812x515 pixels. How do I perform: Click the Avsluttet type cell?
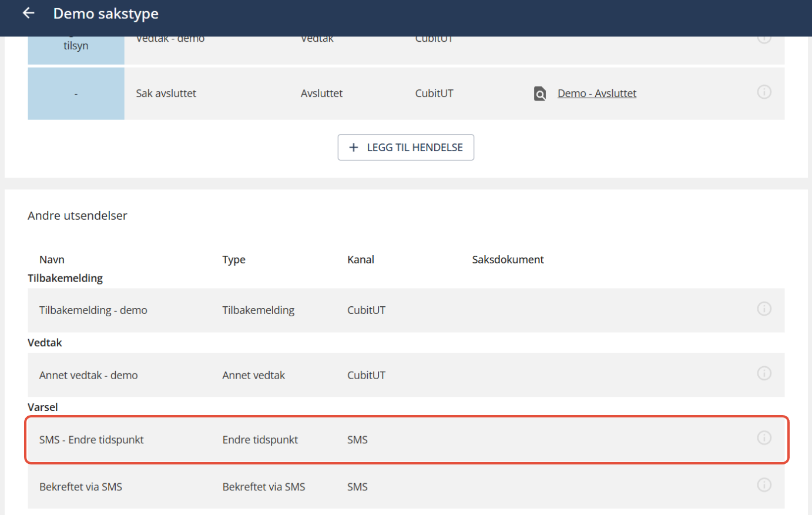click(321, 93)
